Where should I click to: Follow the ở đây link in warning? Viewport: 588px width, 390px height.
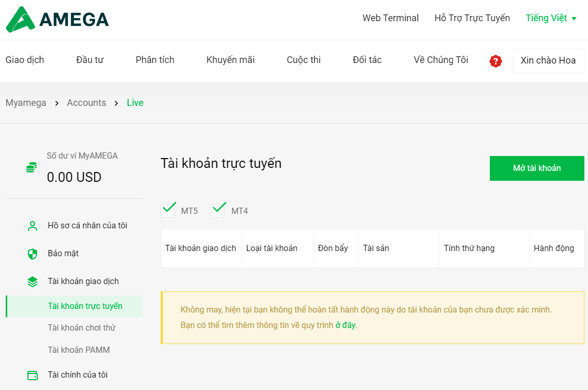point(345,325)
